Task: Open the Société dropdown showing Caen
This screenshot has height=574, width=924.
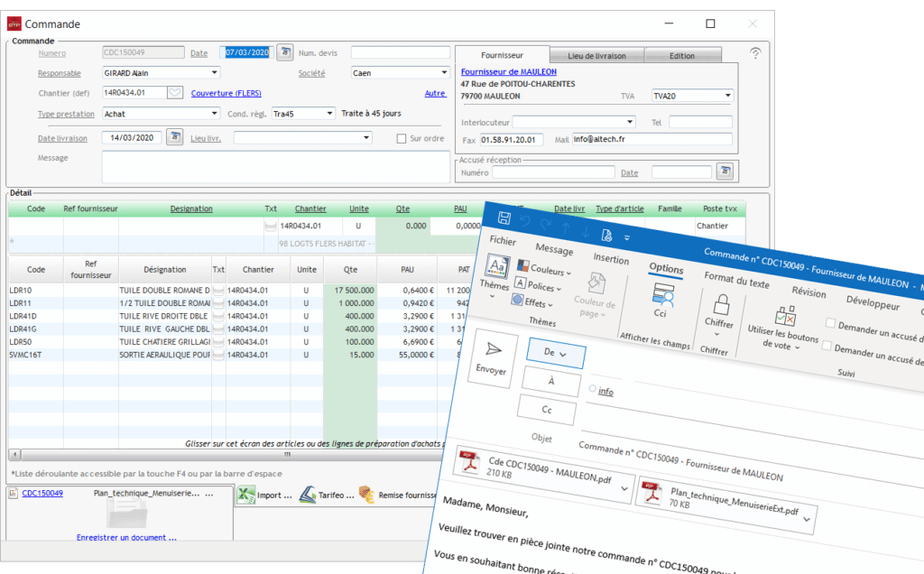Action: pyautogui.click(x=444, y=72)
